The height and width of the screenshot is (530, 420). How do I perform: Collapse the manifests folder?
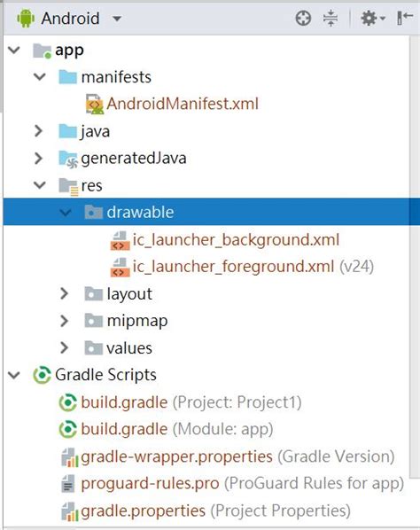[40, 77]
